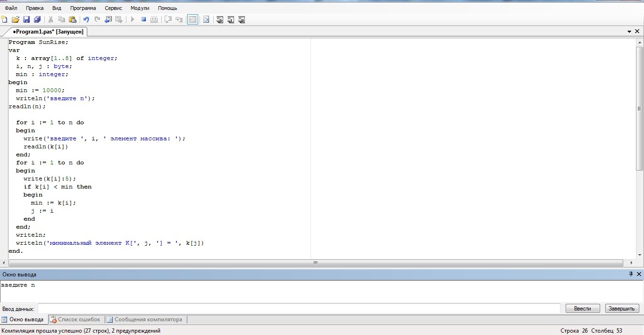Switch to the Окно вывода bottom tab
The height and width of the screenshot is (335, 644).
click(24, 319)
